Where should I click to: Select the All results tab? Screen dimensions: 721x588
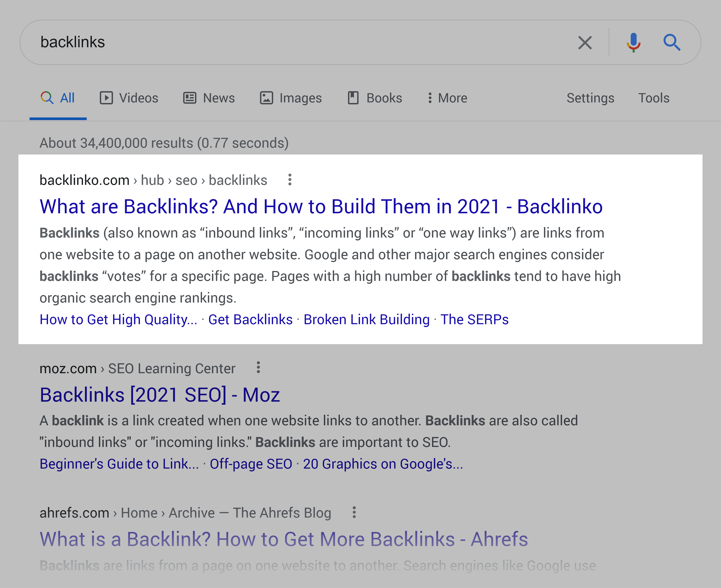click(58, 98)
